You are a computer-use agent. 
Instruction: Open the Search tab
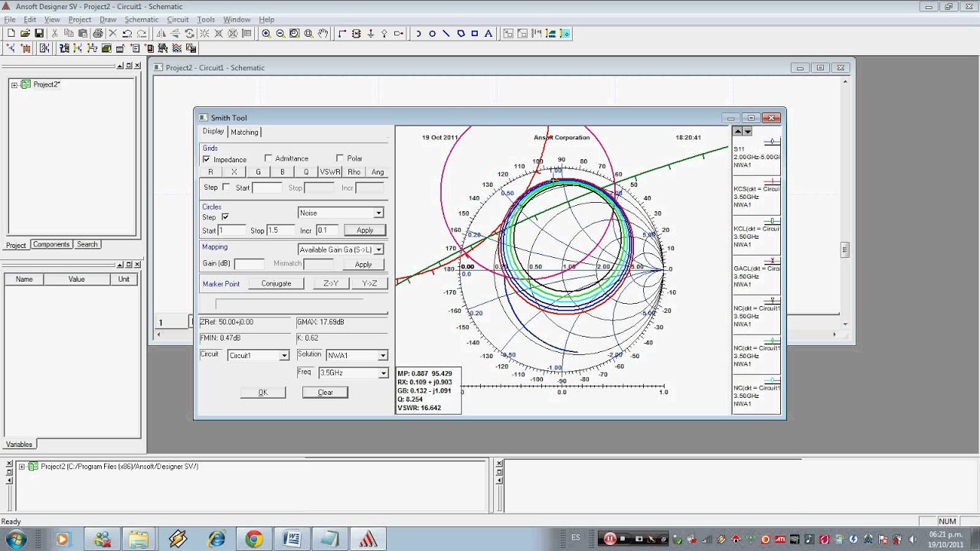coord(87,245)
